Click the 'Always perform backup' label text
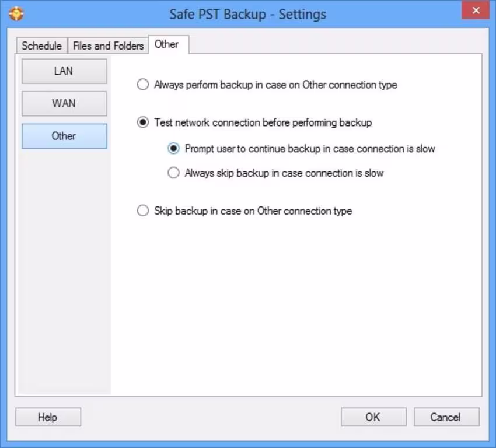This screenshot has height=448, width=496. pyautogui.click(x=275, y=85)
